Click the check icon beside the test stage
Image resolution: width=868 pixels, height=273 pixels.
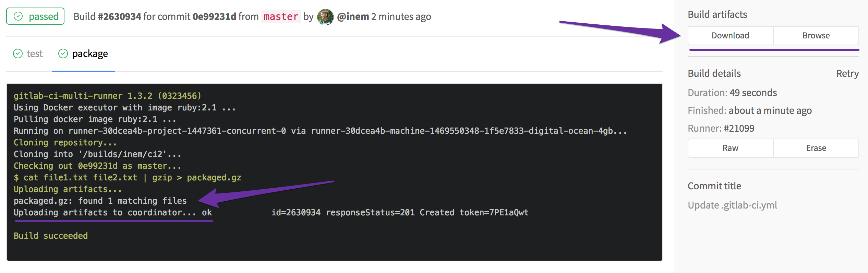pyautogui.click(x=18, y=54)
